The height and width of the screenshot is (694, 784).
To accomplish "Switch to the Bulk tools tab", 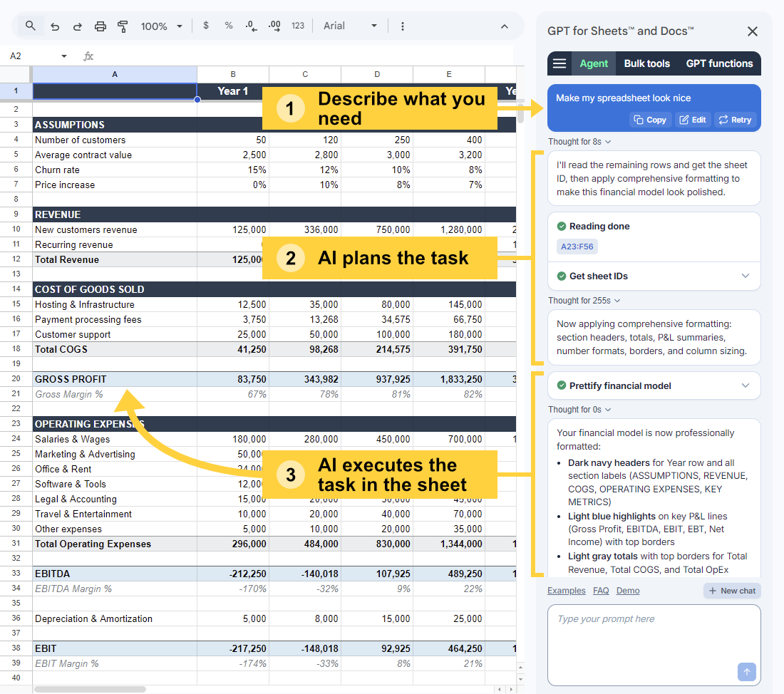I will pos(646,63).
